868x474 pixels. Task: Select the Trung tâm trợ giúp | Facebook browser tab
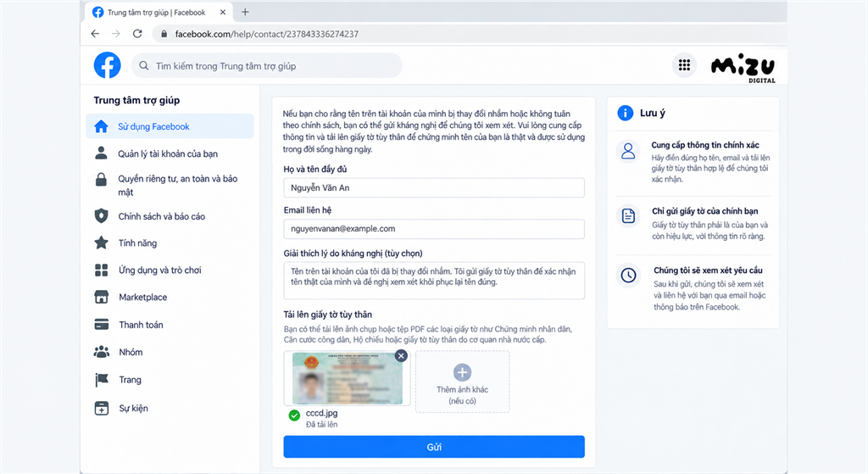[x=159, y=12]
